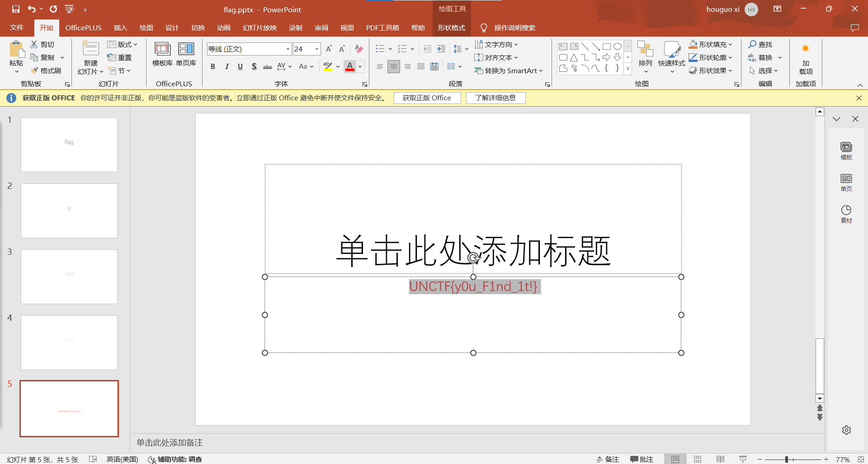Click the red font color swatch

[x=350, y=66]
